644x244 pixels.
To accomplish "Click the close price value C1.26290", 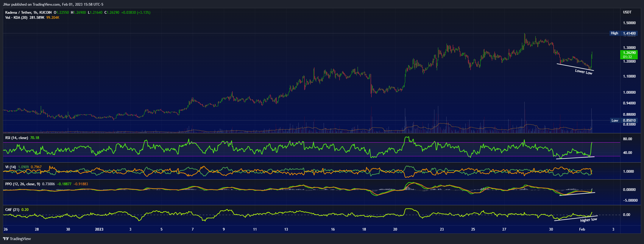I will pos(112,13).
